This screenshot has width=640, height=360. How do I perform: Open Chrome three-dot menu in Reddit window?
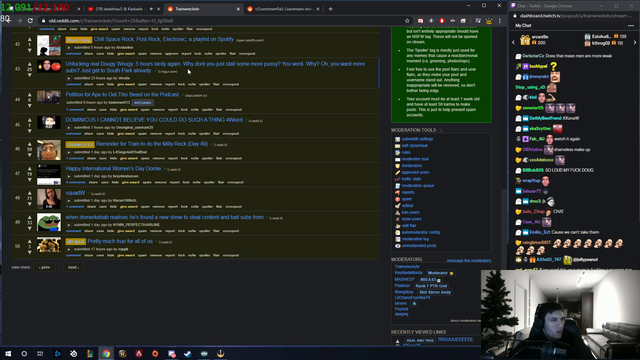coord(500,21)
